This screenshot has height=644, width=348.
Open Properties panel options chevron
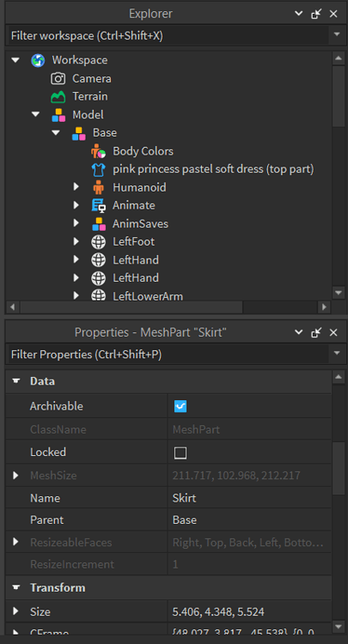(299, 332)
